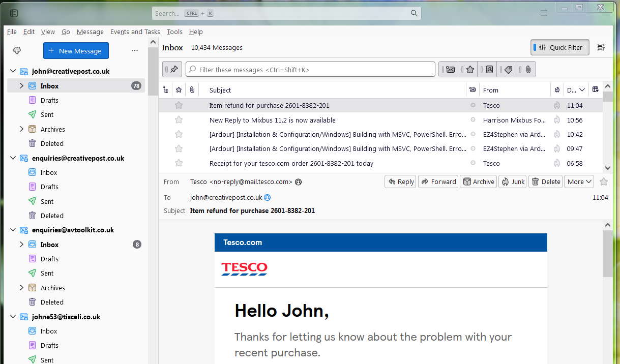Click the New Message button

[x=76, y=50]
